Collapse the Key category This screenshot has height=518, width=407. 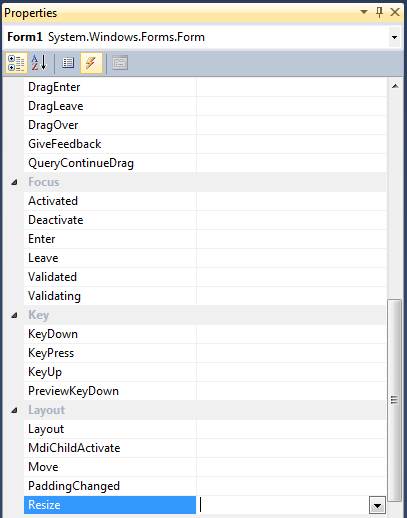tap(14, 315)
